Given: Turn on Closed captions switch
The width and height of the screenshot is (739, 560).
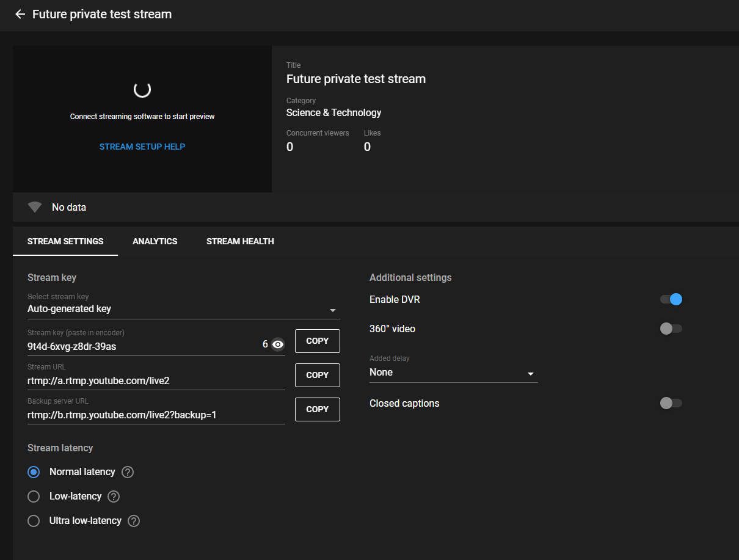Looking at the screenshot, I should tap(671, 403).
